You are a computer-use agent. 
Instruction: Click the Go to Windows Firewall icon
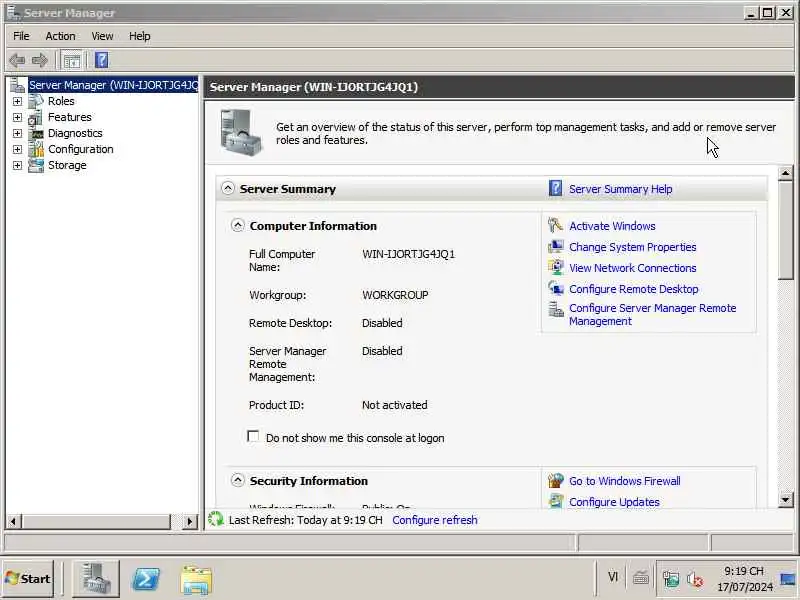point(555,481)
